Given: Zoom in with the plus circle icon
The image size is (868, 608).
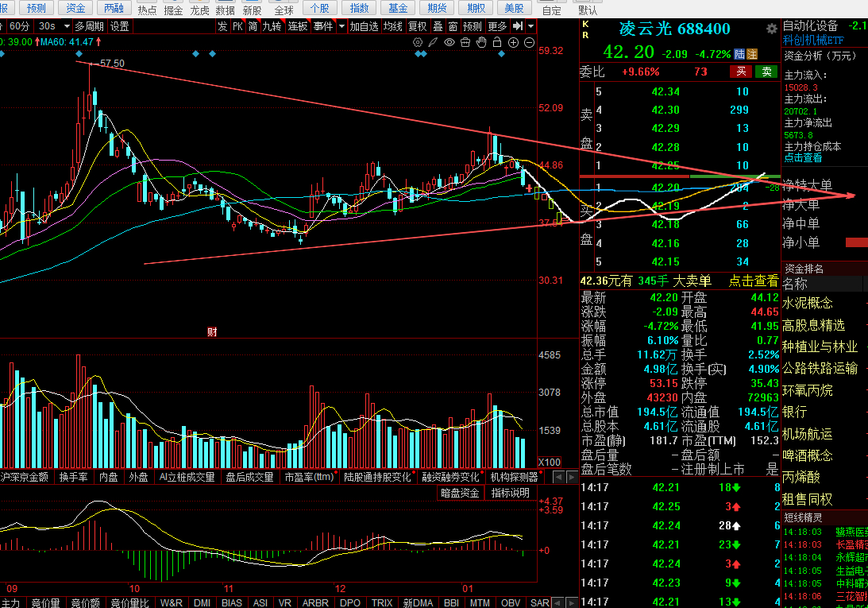Looking at the screenshot, I should click(513, 42).
